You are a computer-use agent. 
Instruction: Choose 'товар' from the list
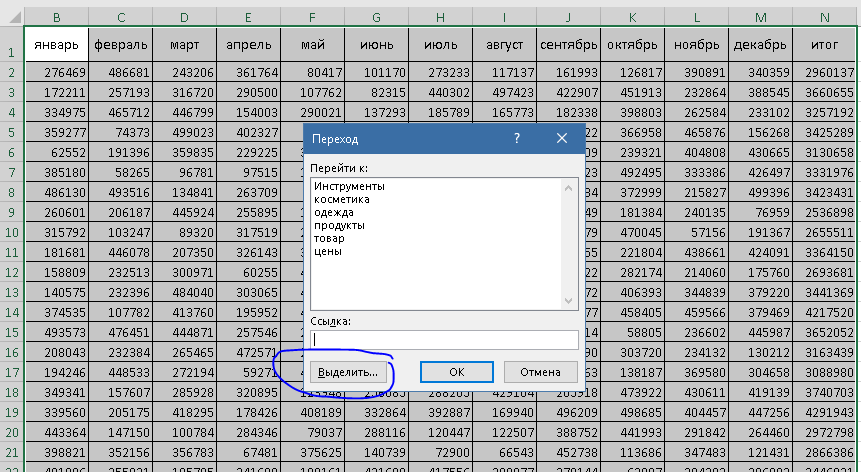coord(328,238)
